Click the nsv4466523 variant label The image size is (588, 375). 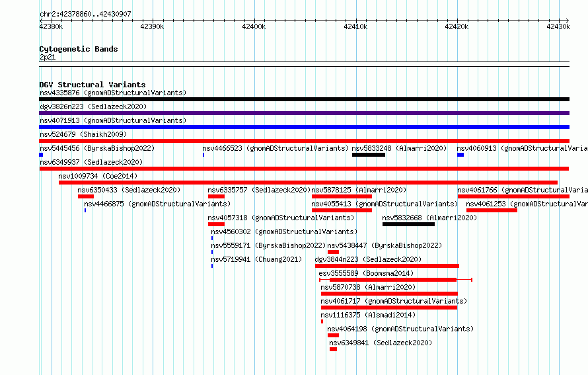276,148
